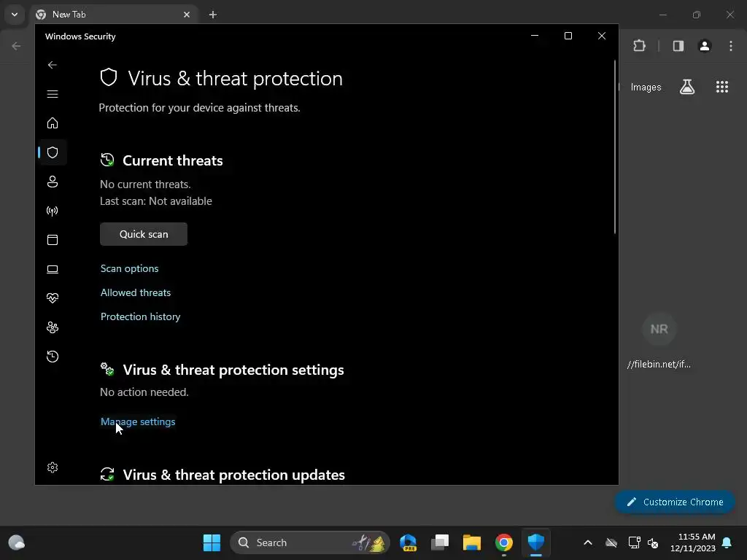Open weather widget on taskbar
747x560 pixels.
(17, 542)
